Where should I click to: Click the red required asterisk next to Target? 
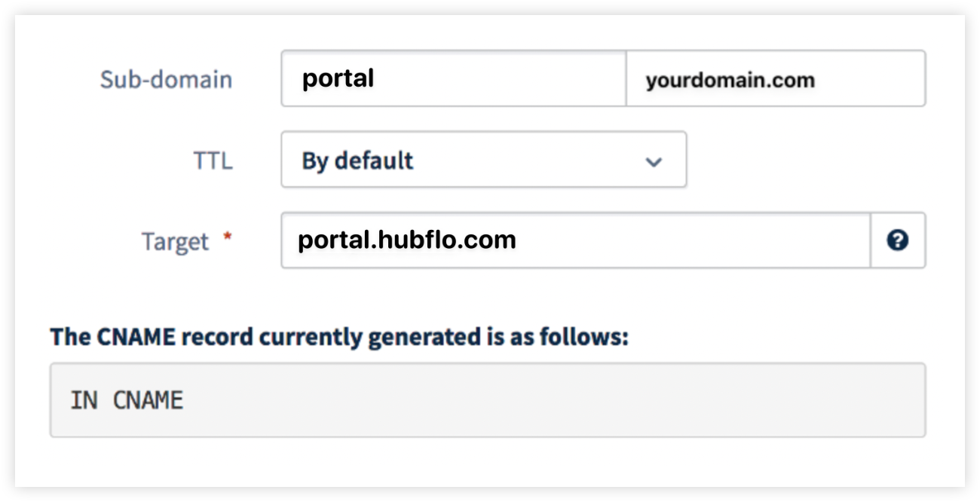[x=226, y=237]
